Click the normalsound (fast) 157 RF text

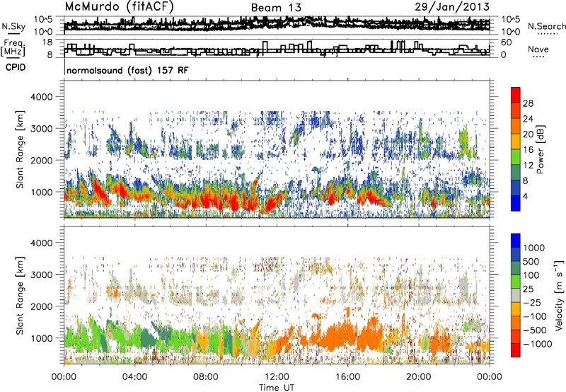[127, 70]
